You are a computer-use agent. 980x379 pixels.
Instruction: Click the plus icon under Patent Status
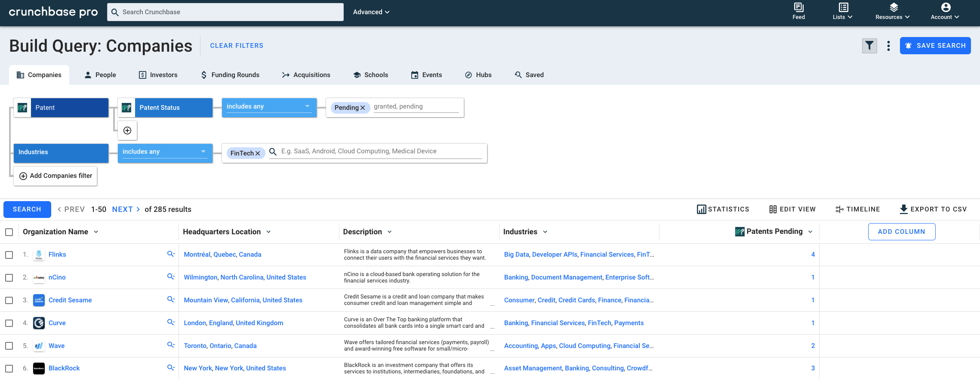(x=127, y=130)
